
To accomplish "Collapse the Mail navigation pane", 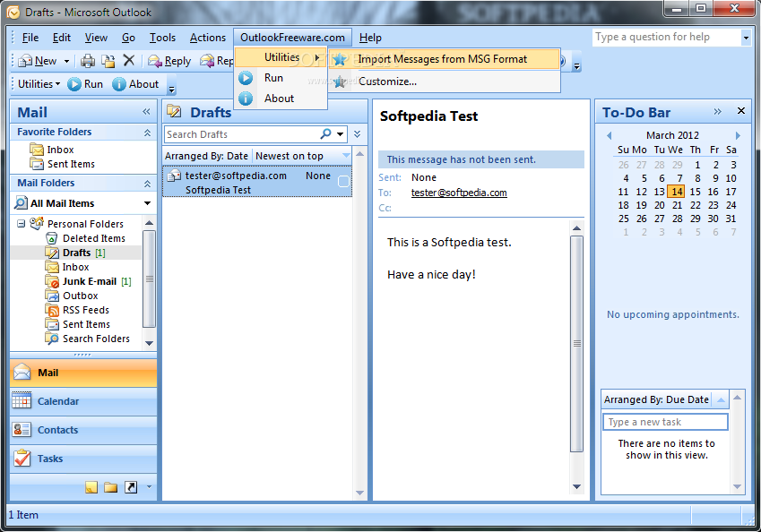I will pyautogui.click(x=146, y=112).
